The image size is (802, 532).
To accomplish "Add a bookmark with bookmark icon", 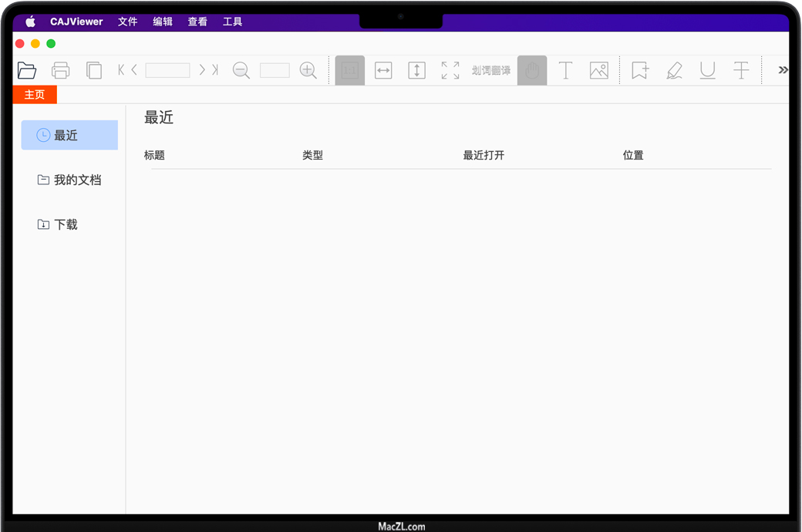I will pyautogui.click(x=640, y=70).
